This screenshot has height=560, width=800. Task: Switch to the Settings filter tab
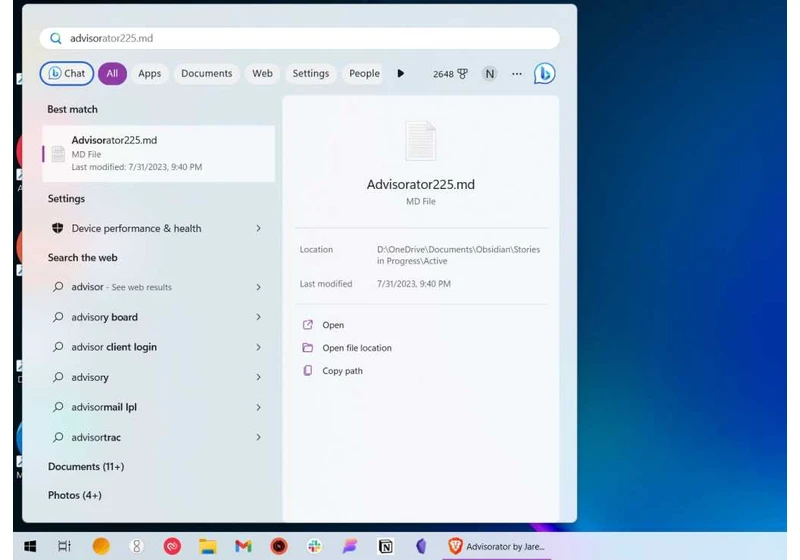(311, 73)
